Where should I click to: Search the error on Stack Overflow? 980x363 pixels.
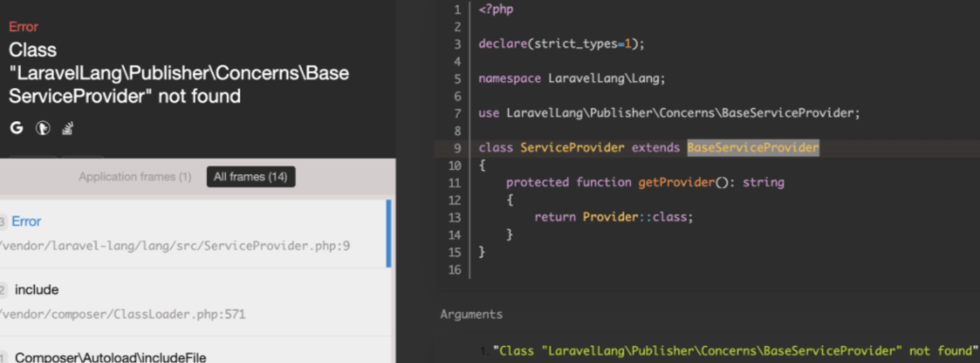67,128
